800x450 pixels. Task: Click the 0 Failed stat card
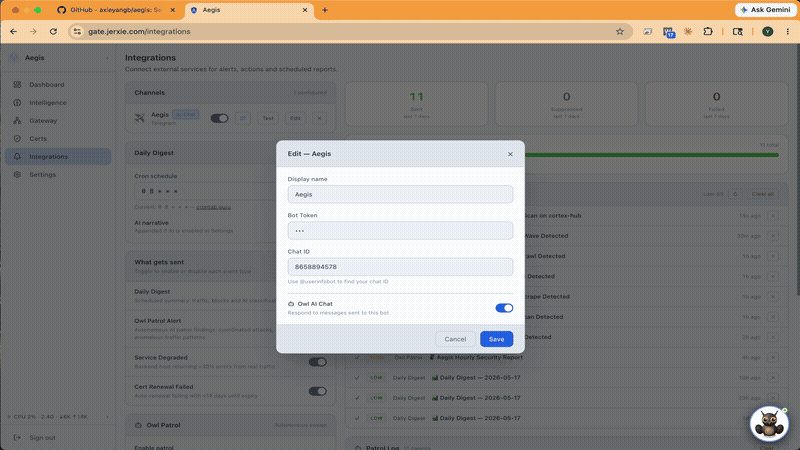(x=716, y=104)
